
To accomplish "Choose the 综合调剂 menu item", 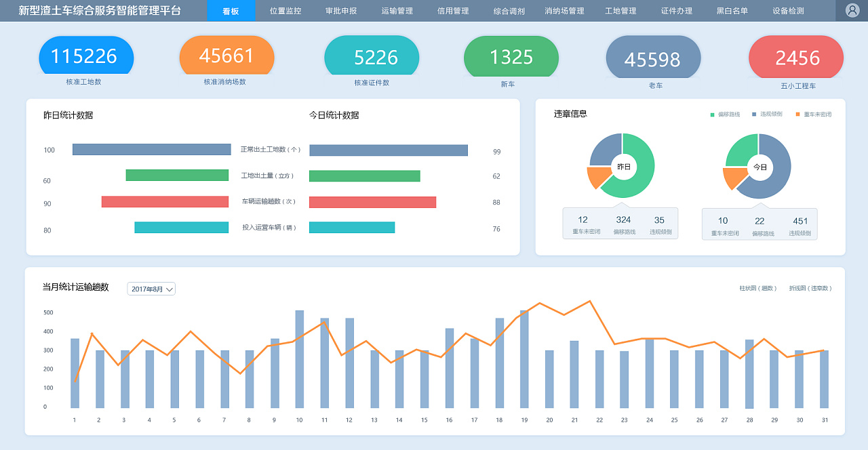I will [x=509, y=11].
